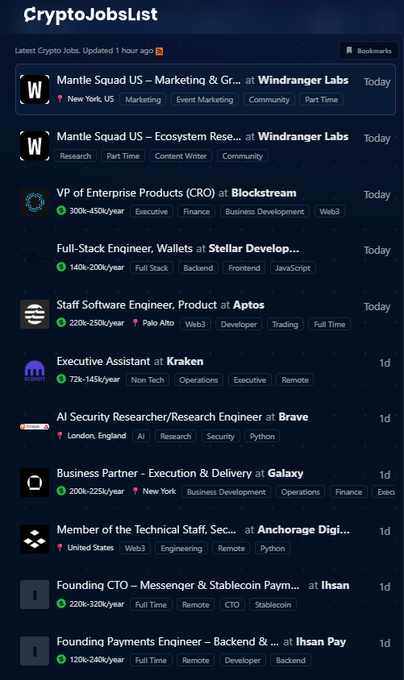This screenshot has height=680, width=404.
Task: Click Windranger Labs logo on Ecosystem Research job
Action: tap(35, 146)
